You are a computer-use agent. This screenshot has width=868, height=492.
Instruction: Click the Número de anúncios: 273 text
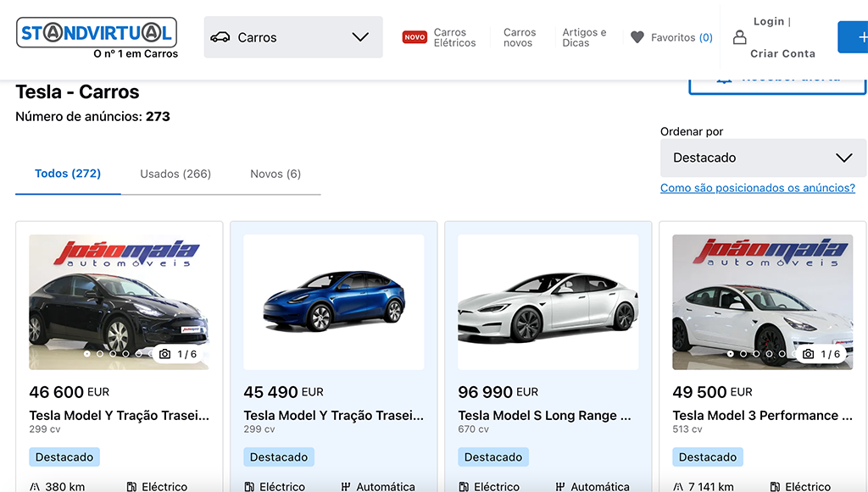click(x=92, y=117)
